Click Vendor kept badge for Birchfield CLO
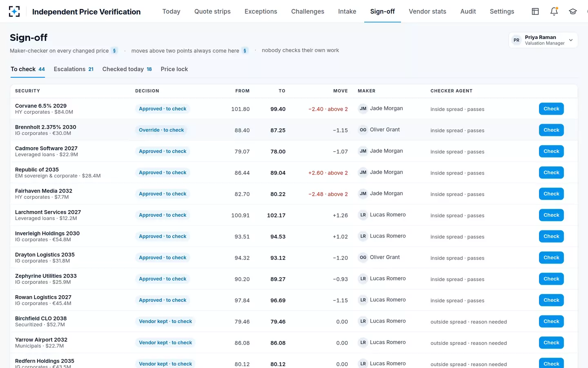Screen dimensions: 588x368 coord(165,321)
